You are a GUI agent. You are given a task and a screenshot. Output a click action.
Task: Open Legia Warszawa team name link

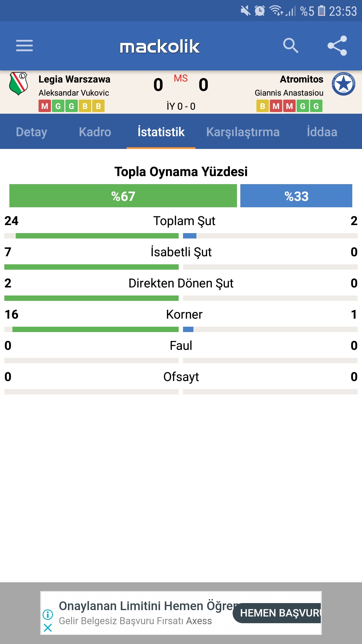[74, 79]
